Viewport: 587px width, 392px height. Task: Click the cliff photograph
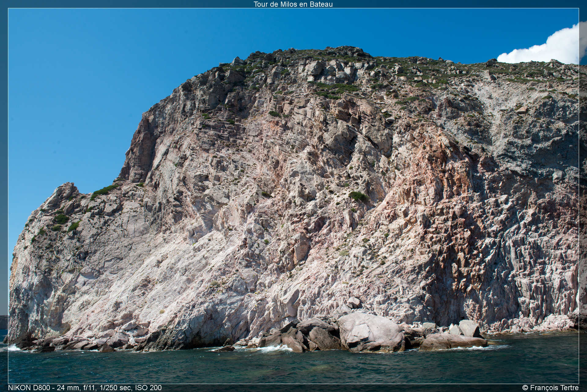point(293,196)
